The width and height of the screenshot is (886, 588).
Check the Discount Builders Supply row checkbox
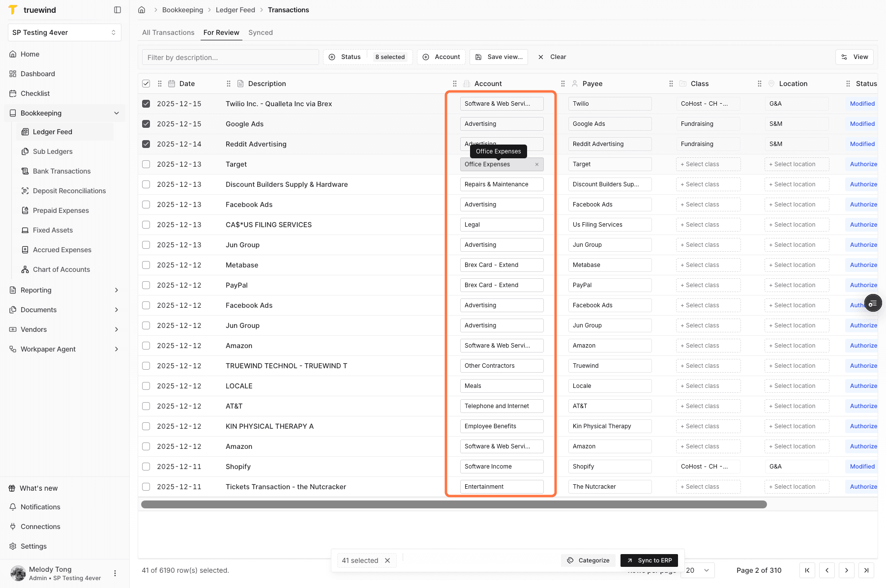coord(146,184)
